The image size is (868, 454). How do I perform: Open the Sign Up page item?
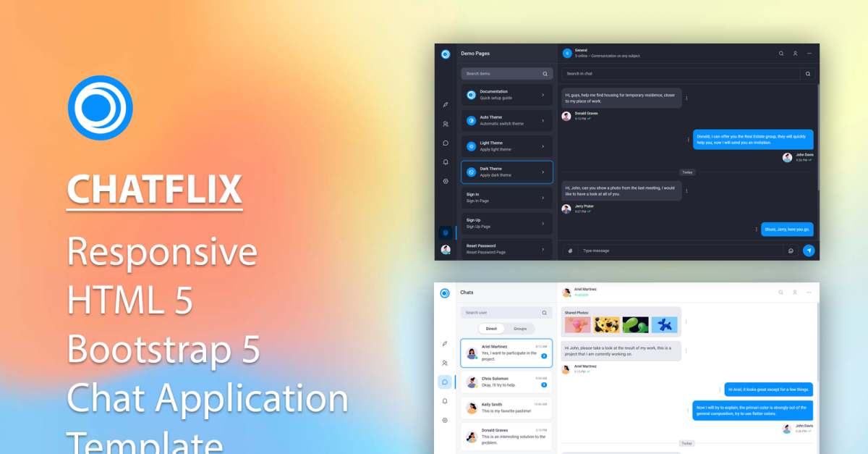tap(506, 224)
